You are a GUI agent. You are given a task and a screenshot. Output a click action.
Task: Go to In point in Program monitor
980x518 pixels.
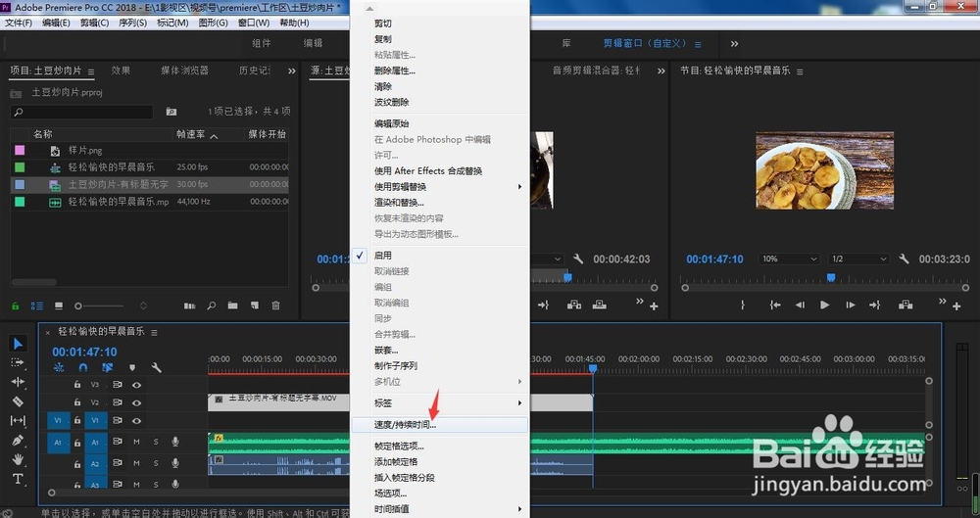[775, 305]
